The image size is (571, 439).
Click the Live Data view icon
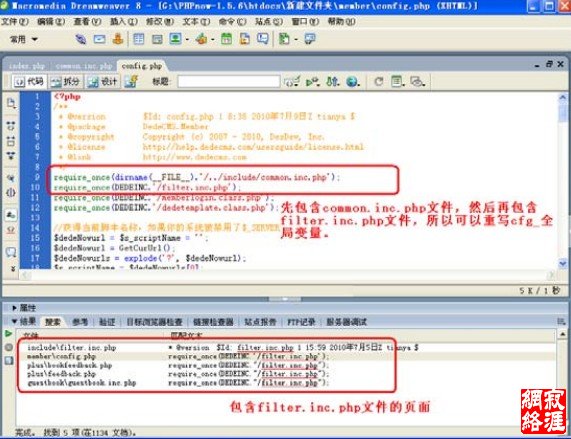[131, 82]
